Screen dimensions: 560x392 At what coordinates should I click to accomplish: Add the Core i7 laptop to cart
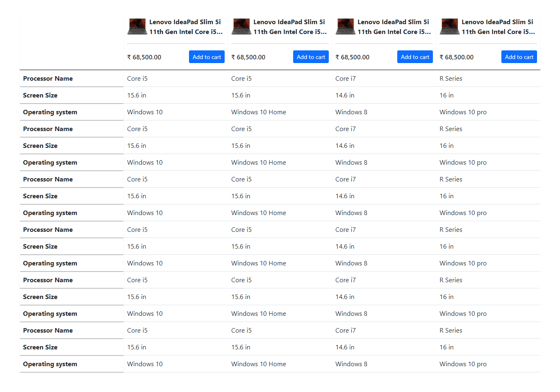pos(415,57)
